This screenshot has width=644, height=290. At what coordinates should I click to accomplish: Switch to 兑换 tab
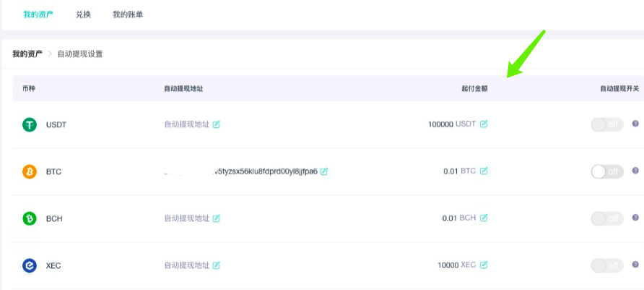[83, 14]
